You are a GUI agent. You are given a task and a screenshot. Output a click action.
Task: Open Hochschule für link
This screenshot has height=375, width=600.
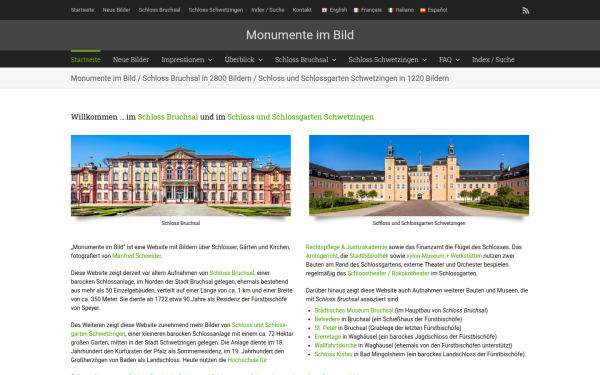pos(247,360)
